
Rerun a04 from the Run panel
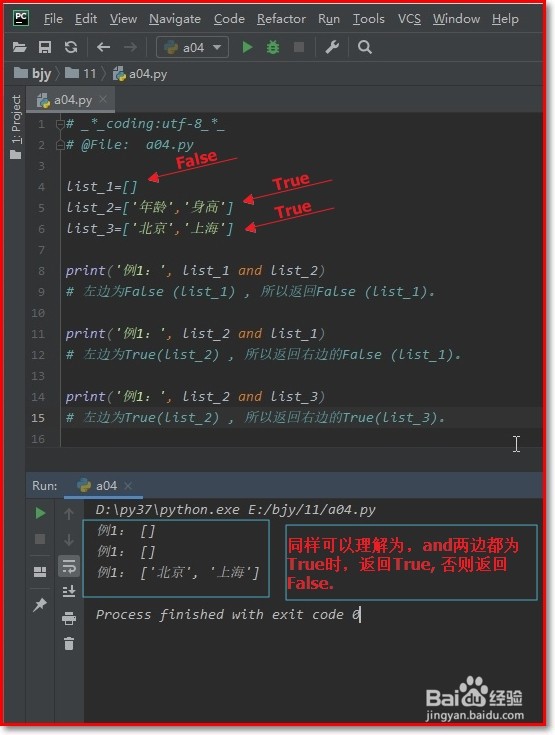pos(40,513)
